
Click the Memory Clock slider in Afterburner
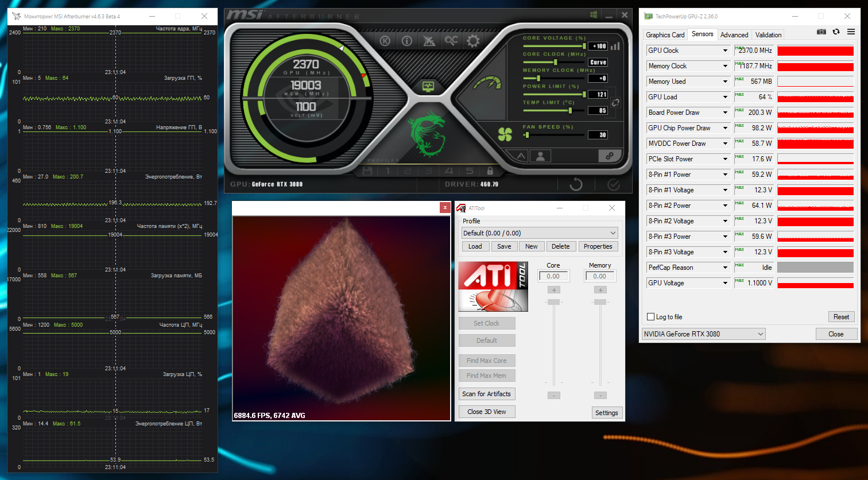pyautogui.click(x=554, y=78)
